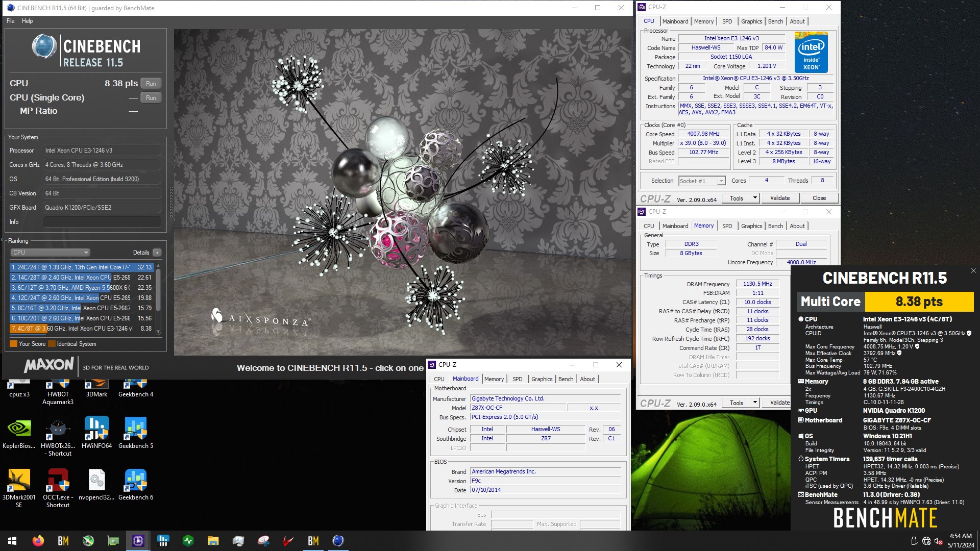This screenshot has height=551, width=980.
Task: Click the clock showing 4:54 AM
Action: point(960,536)
